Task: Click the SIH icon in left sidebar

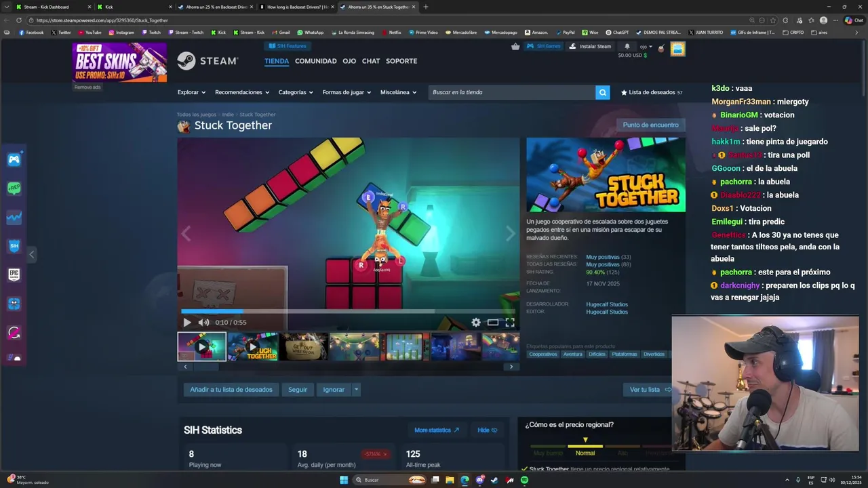Action: [14, 246]
